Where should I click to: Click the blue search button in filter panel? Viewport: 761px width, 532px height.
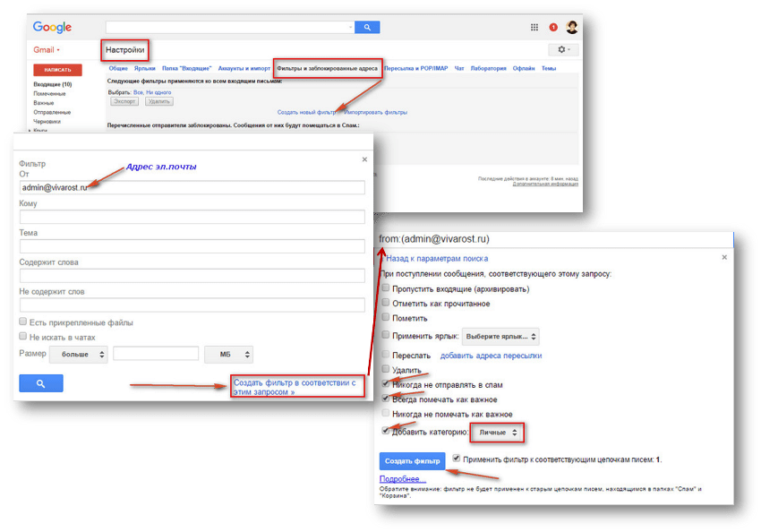[x=41, y=383]
